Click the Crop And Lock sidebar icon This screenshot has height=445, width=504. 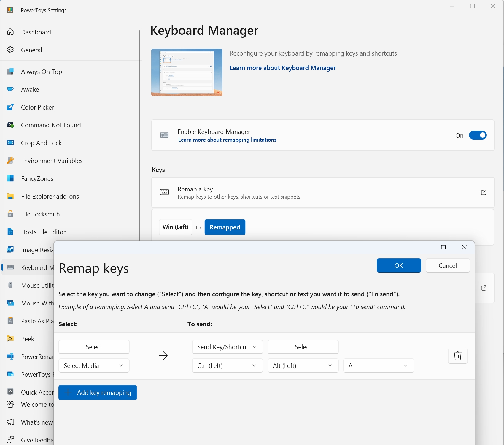click(10, 143)
